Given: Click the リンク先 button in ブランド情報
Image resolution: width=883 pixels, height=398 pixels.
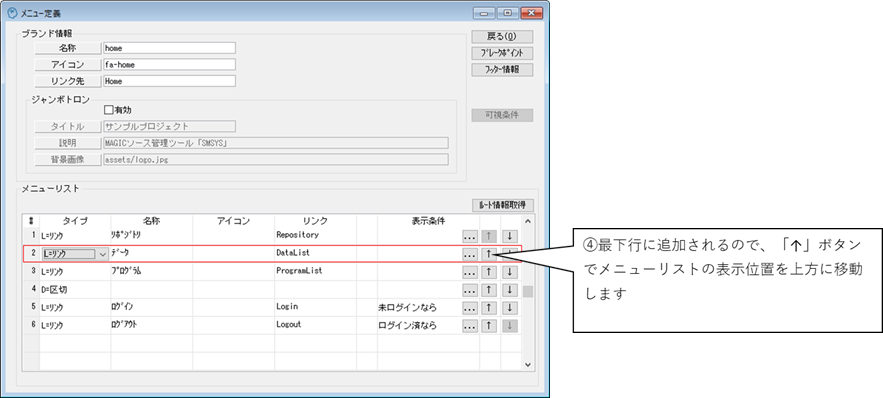Looking at the screenshot, I should pos(67,81).
